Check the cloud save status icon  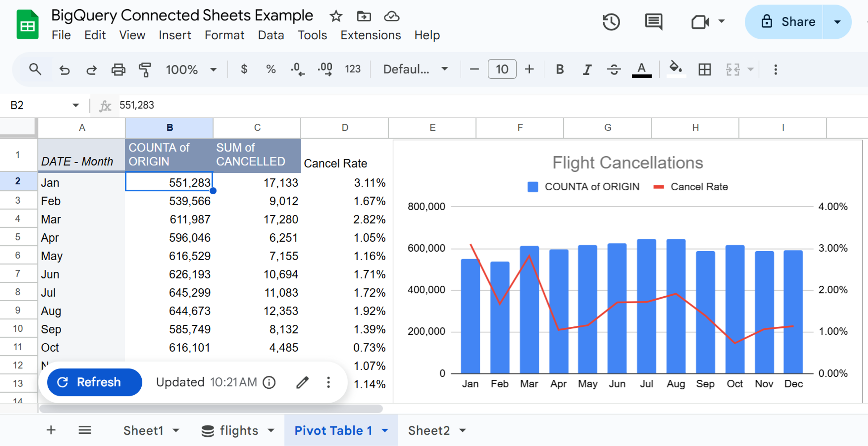(392, 16)
